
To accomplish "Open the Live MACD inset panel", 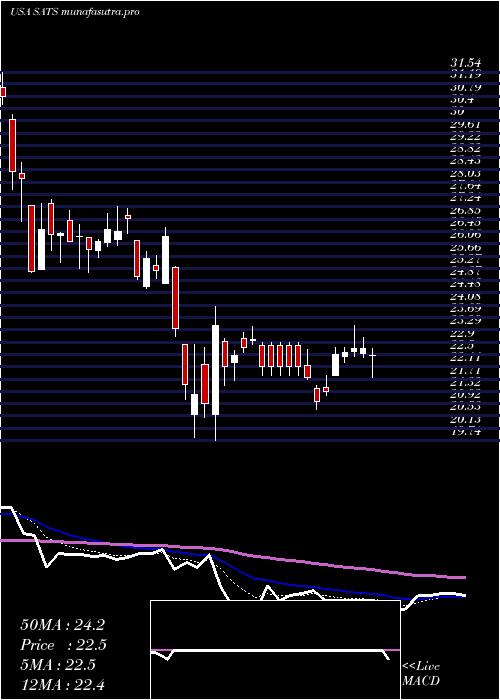I will coord(275,650).
